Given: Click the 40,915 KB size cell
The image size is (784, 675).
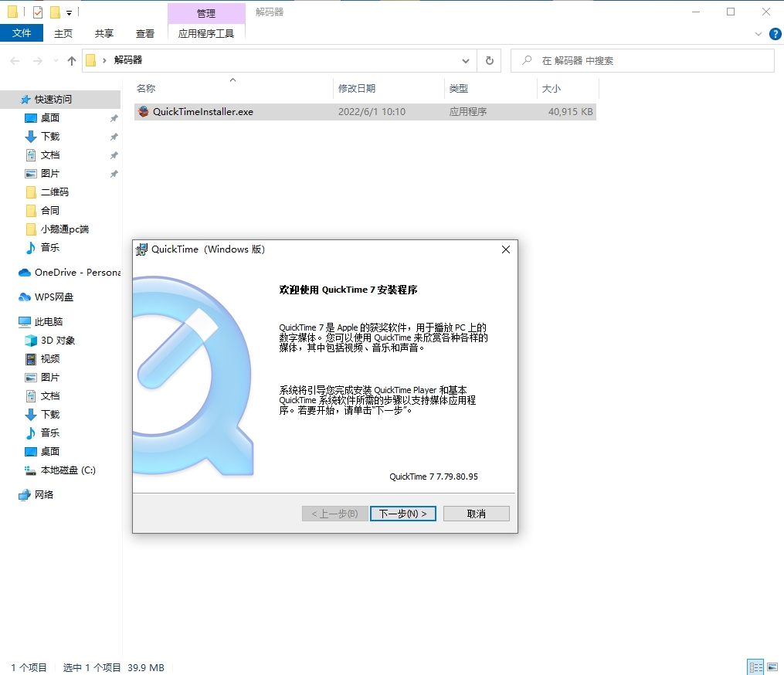Looking at the screenshot, I should 571,111.
